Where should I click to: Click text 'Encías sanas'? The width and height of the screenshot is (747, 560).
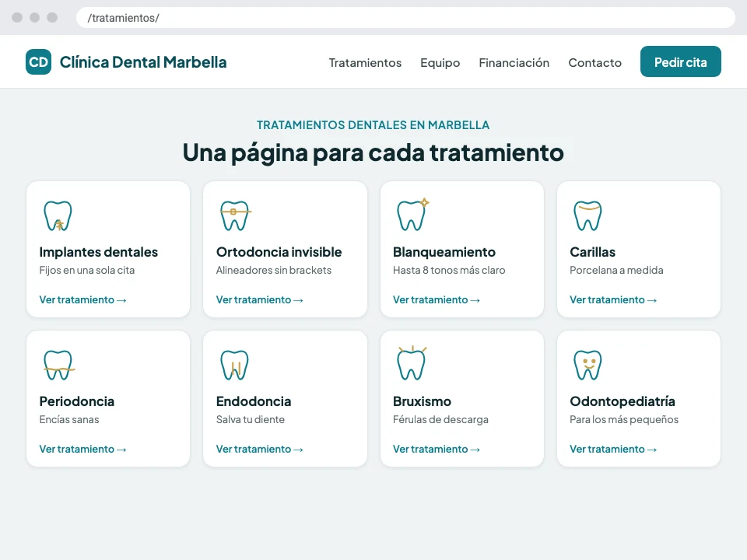tap(69, 419)
